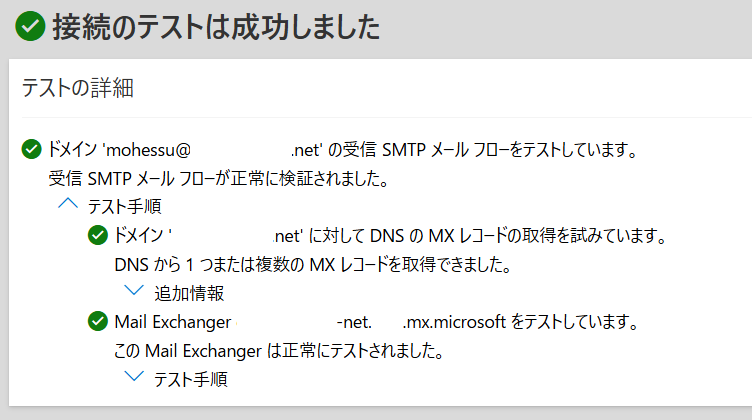This screenshot has width=752, height=420.
Task: Click green check beside 'mohessu@' SMTP test line
Action: [x=32, y=149]
